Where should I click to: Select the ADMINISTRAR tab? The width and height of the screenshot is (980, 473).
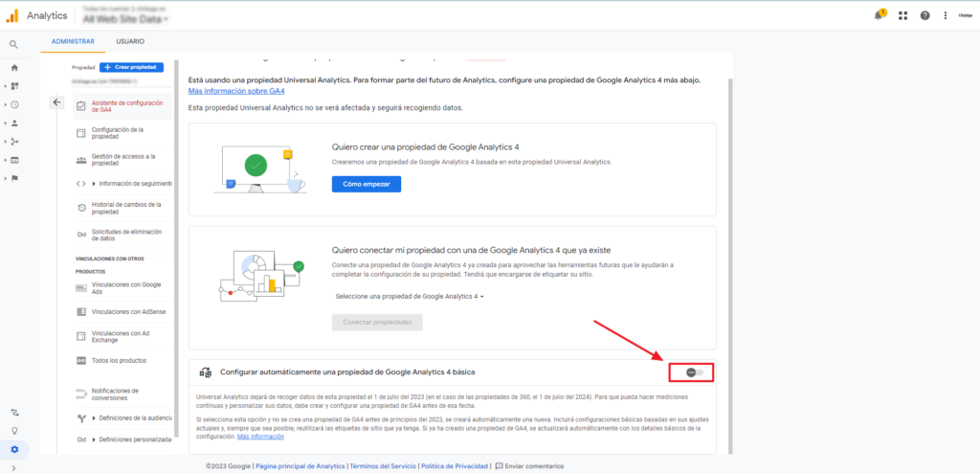pyautogui.click(x=73, y=41)
